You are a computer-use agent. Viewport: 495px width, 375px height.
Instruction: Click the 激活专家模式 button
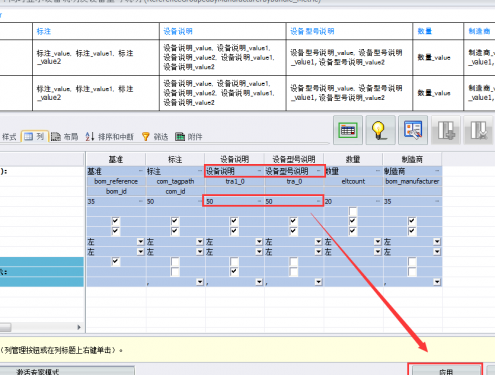(67, 371)
